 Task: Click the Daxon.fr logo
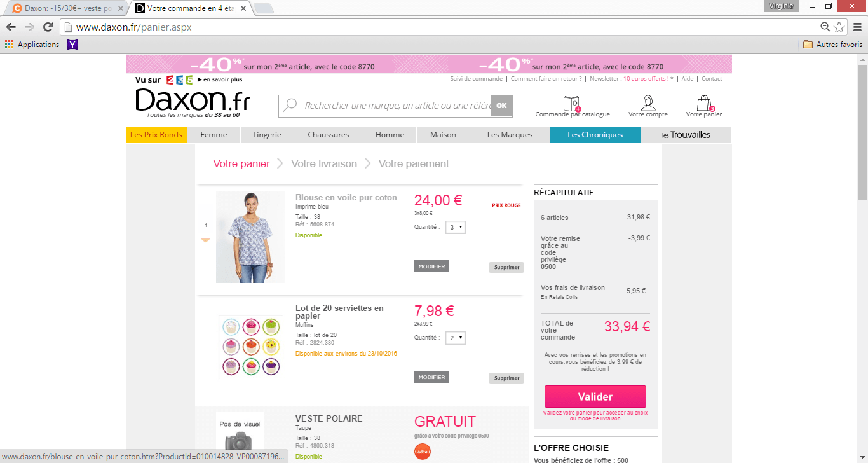[193, 101]
